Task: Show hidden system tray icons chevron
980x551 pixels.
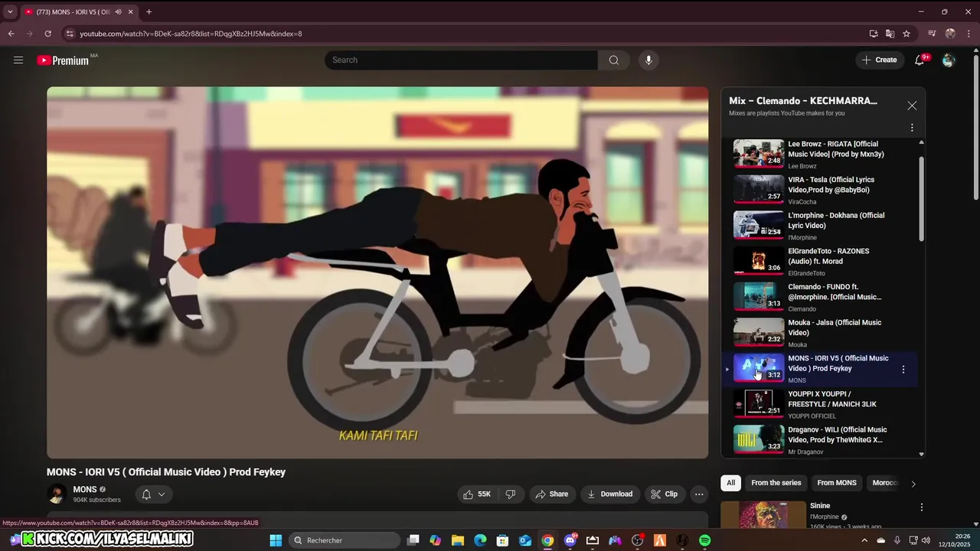Action: coord(865,540)
